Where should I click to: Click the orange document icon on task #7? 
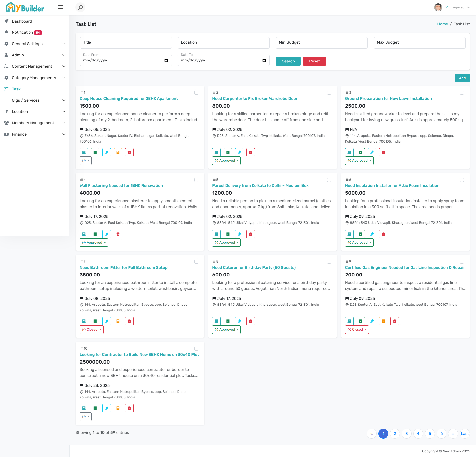coord(118,321)
